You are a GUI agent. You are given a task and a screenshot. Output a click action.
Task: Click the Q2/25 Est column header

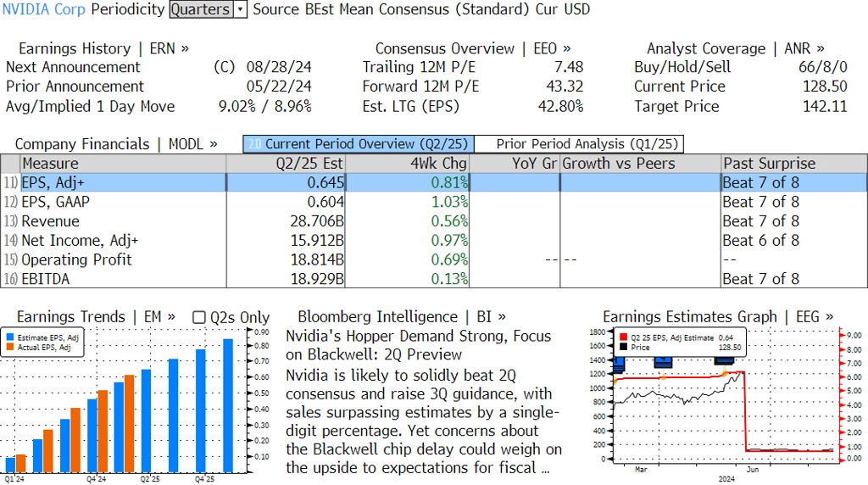(286, 164)
